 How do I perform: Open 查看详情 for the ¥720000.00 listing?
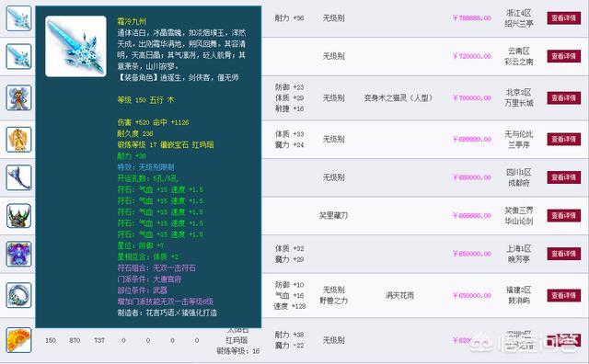click(x=563, y=56)
